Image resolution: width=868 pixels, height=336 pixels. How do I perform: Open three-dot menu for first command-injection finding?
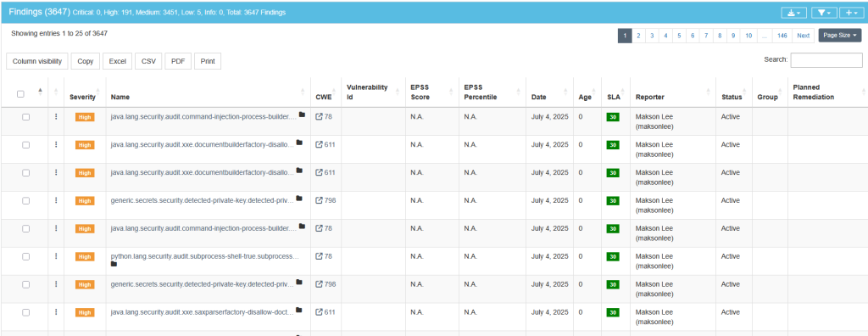[x=56, y=116]
